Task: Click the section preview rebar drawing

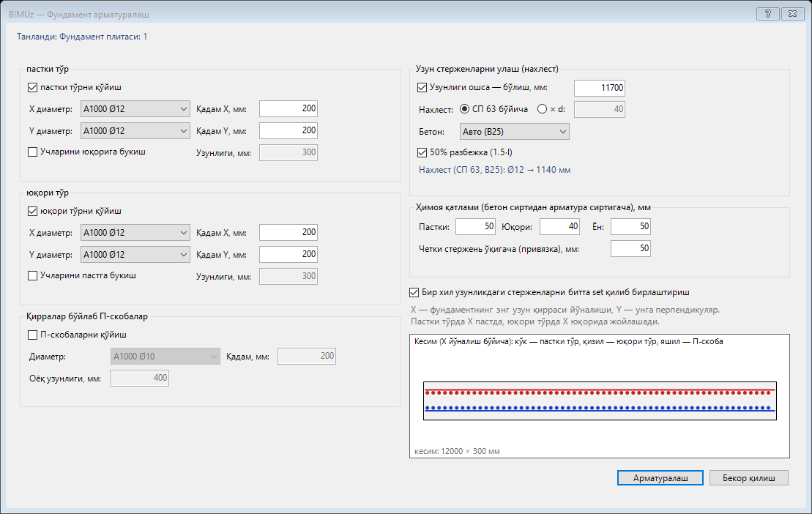Action: point(600,401)
